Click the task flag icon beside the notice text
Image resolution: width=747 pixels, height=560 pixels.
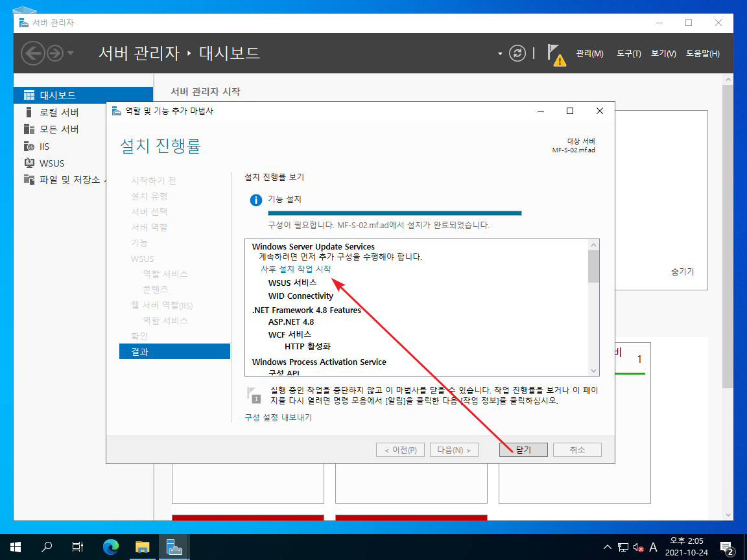pyautogui.click(x=254, y=395)
